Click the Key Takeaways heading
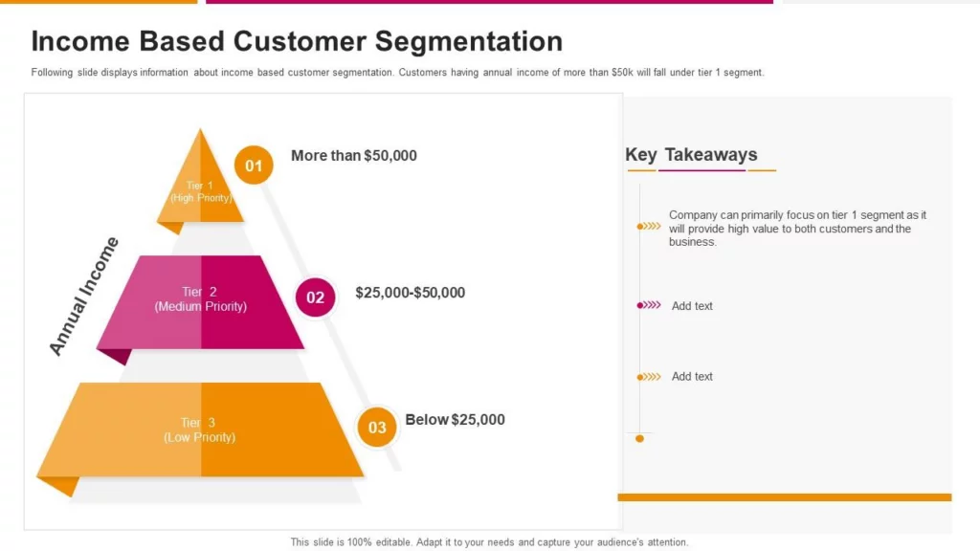 coord(691,154)
